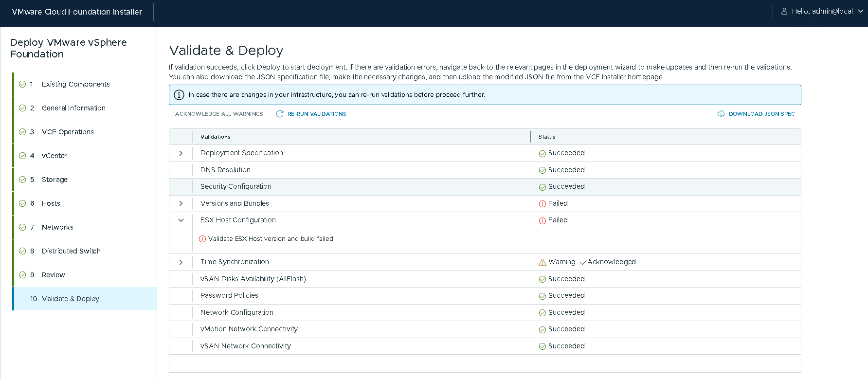
Task: Click the user profile icon beside admin@local
Action: [x=784, y=11]
